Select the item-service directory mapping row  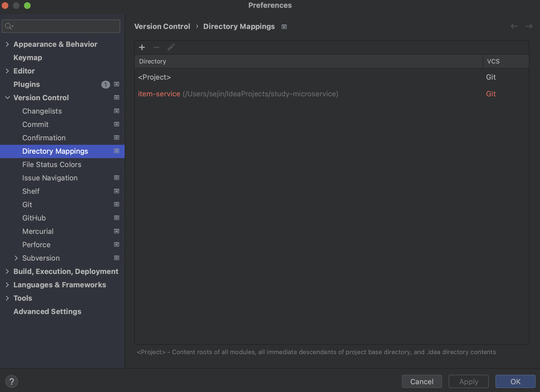[x=238, y=94]
